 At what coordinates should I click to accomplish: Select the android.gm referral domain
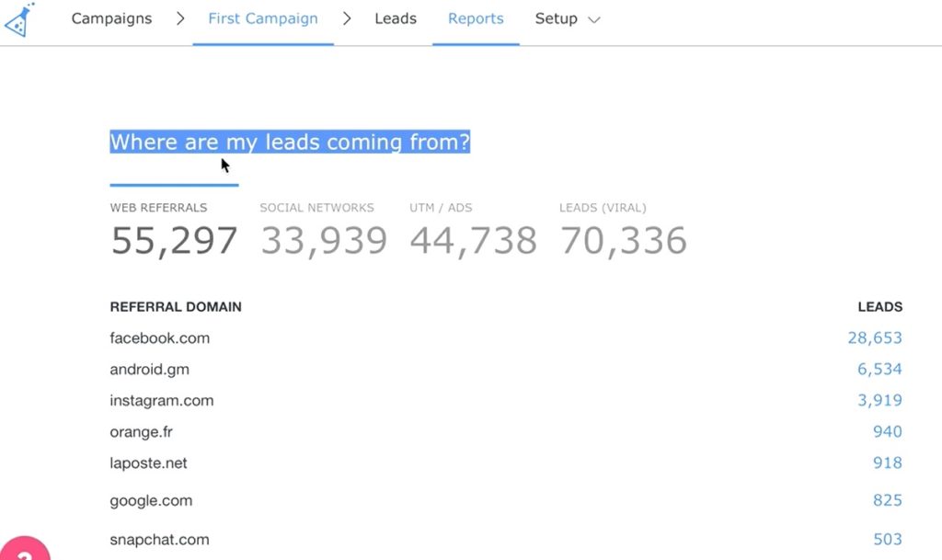tap(150, 369)
